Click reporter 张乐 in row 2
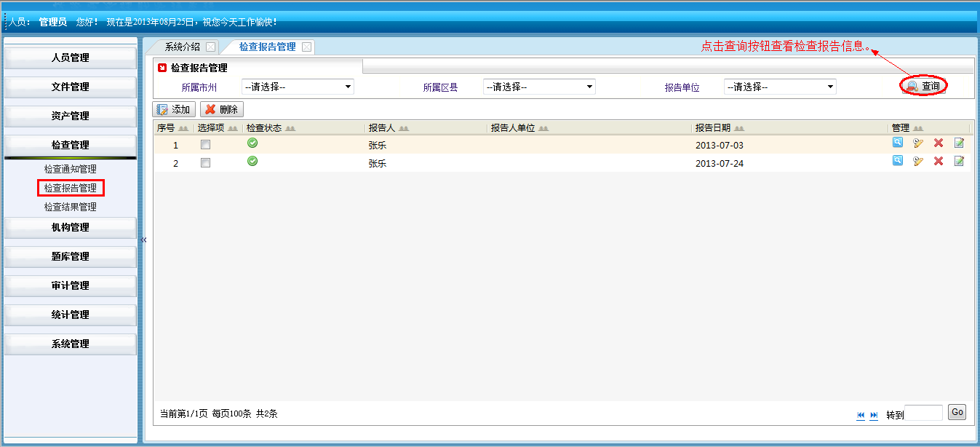 (378, 163)
